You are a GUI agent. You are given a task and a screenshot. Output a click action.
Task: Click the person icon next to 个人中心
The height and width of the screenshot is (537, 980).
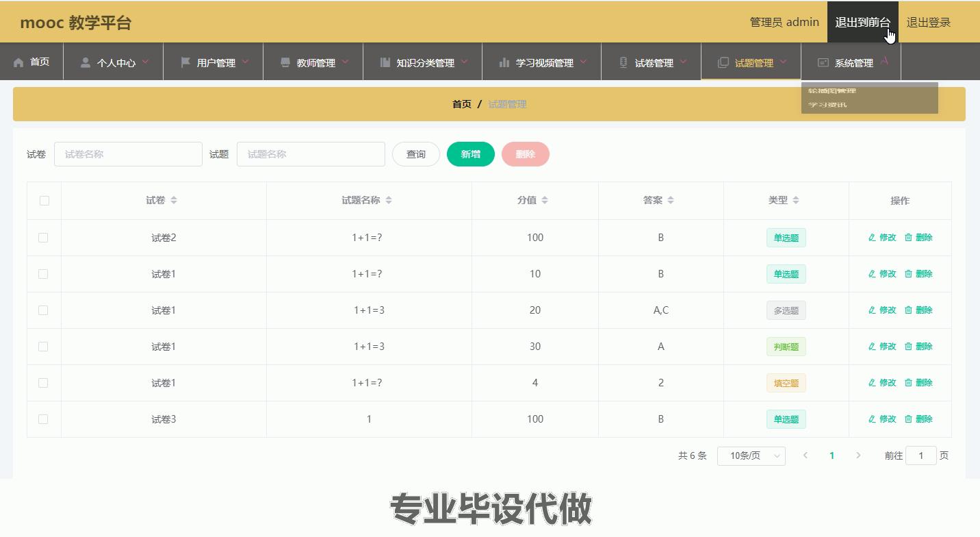pyautogui.click(x=84, y=62)
